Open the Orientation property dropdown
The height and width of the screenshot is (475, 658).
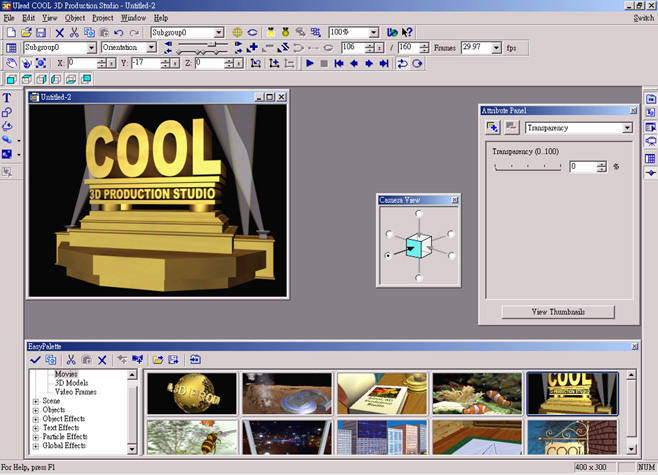pyautogui.click(x=151, y=47)
